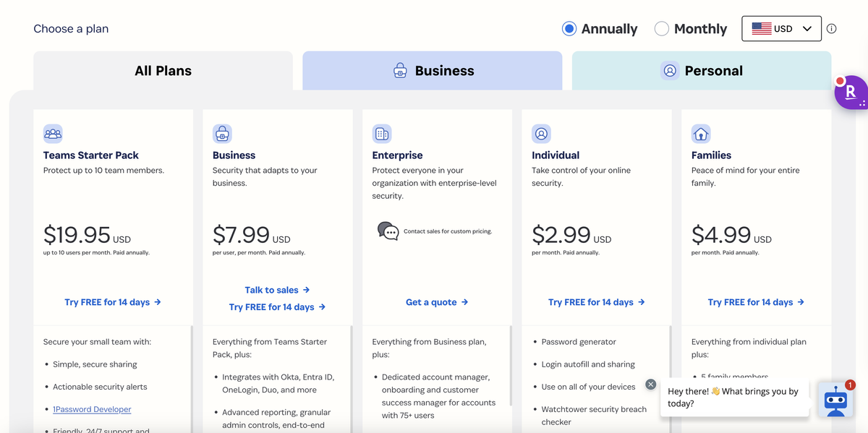Image resolution: width=868 pixels, height=433 pixels.
Task: Select the Annually billing option
Action: pyautogui.click(x=568, y=28)
